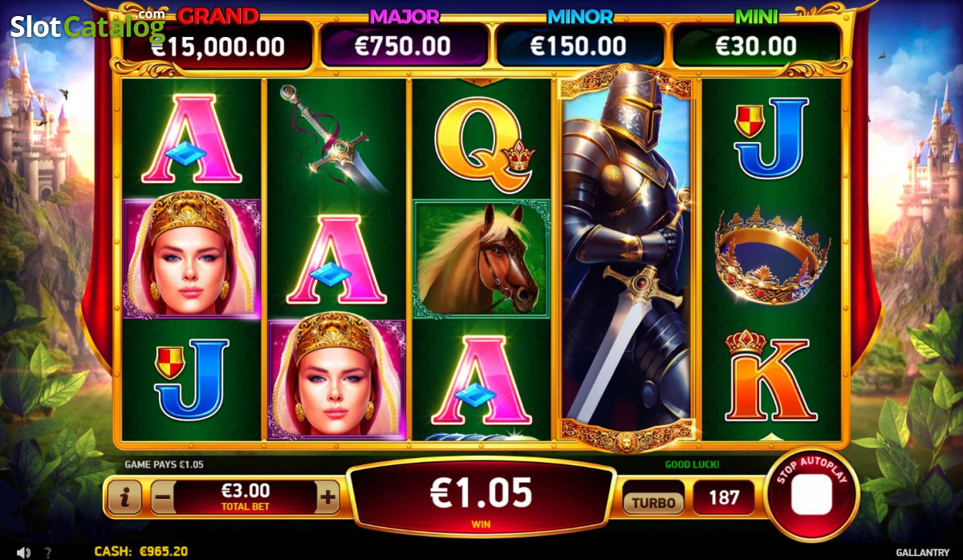Click the Grand jackpot €15,000.00 display

pyautogui.click(x=216, y=46)
